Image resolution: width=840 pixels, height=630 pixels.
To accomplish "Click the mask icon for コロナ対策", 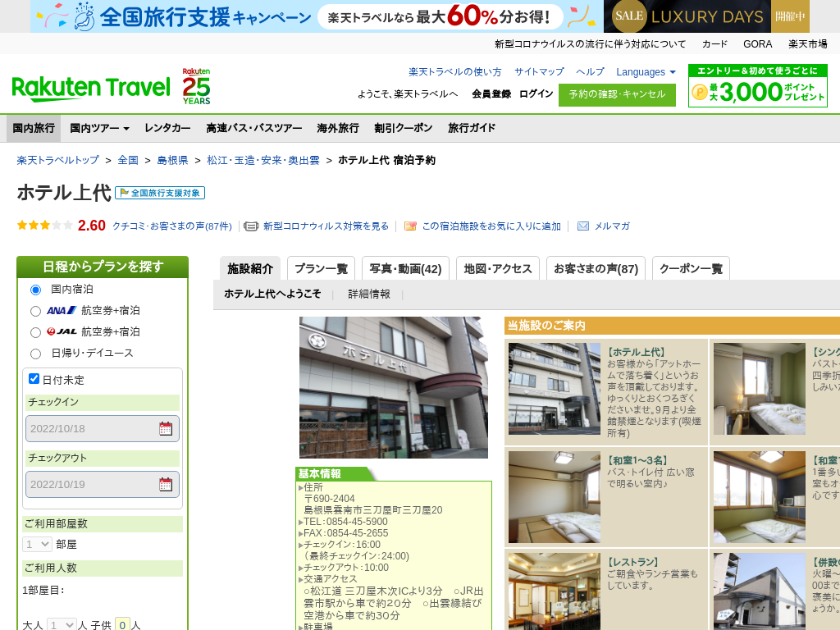I will pyautogui.click(x=251, y=226).
